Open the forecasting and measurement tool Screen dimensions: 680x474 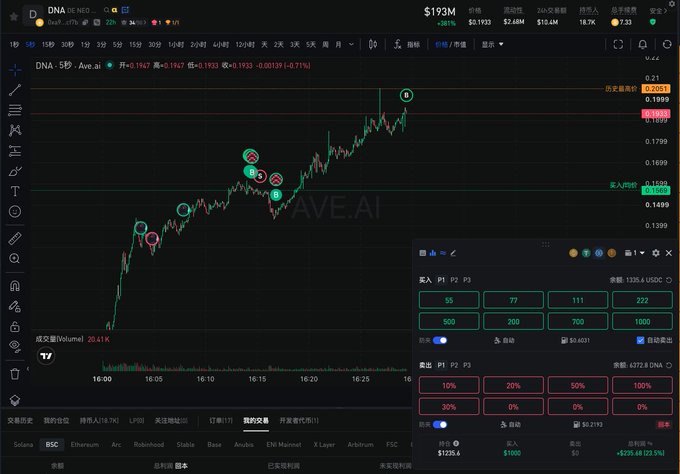(x=15, y=151)
